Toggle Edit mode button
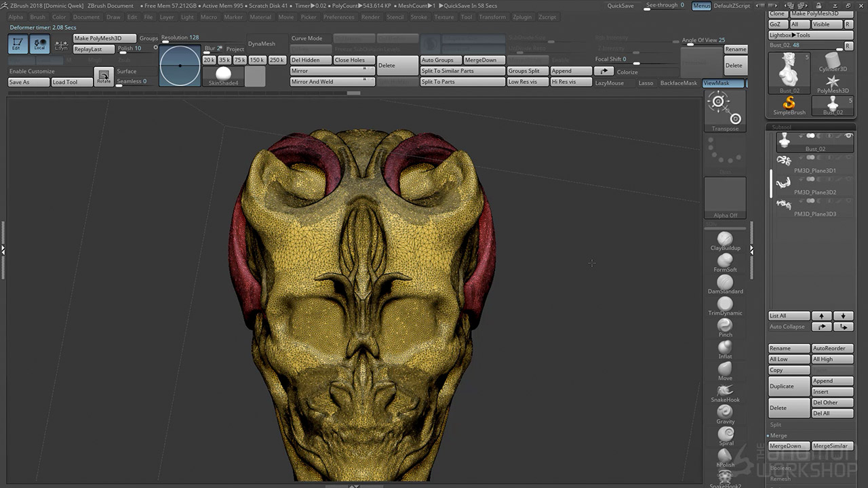Screen dimensions: 868x488 click(x=18, y=45)
